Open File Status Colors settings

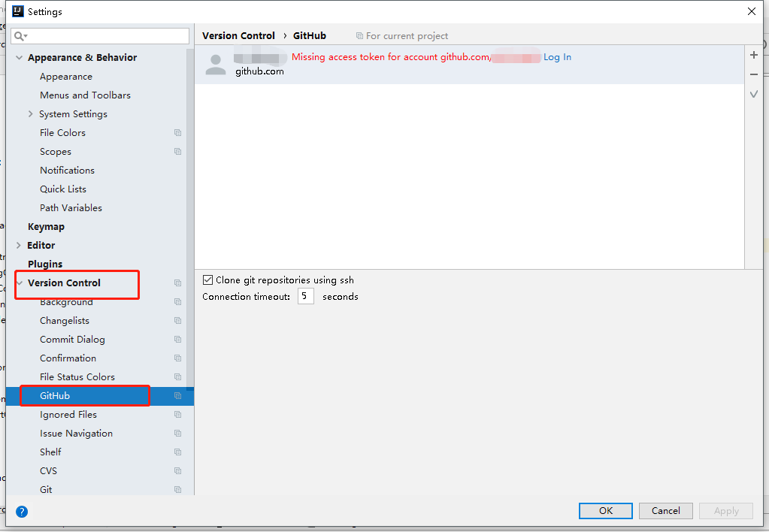coord(77,377)
